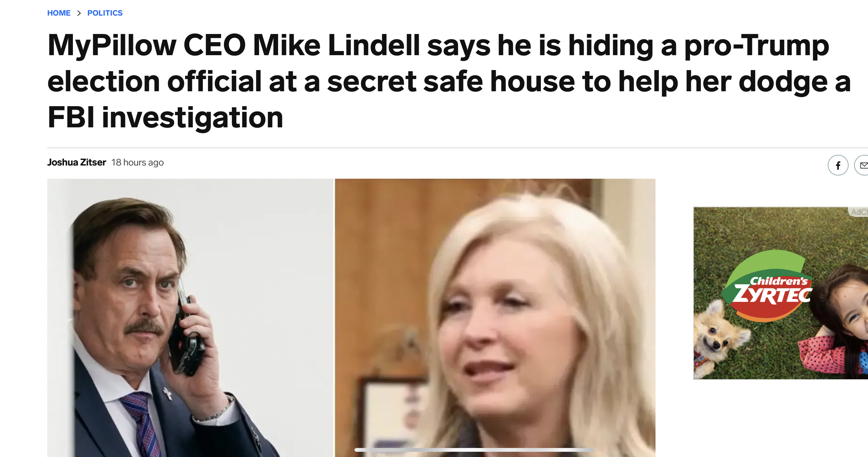Click the breadcrumb chevron after HOME
The image size is (868, 457).
[x=79, y=13]
